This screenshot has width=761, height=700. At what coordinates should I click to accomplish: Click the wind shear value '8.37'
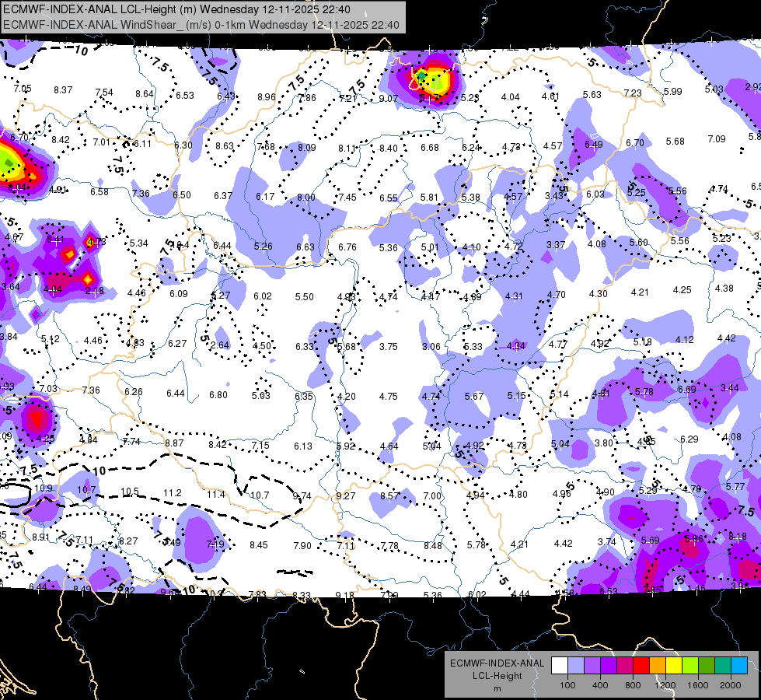click(x=63, y=90)
